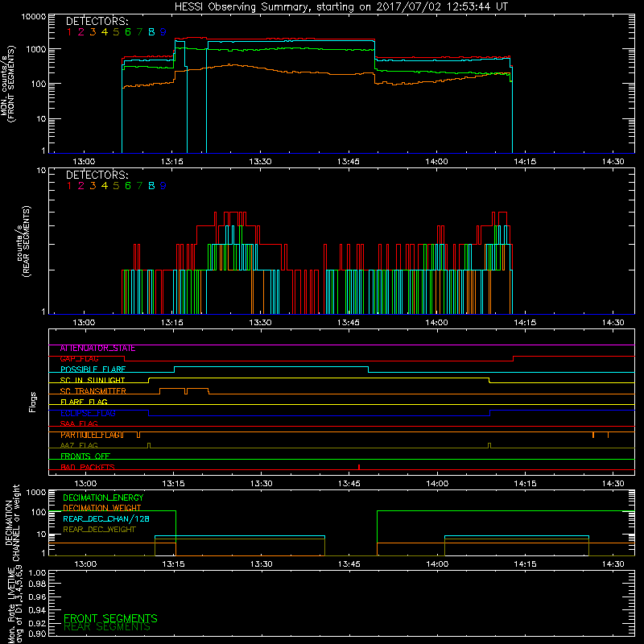Screen dimensions: 644x644
Task: Click the GAP_FLAG label
Action: point(79,359)
